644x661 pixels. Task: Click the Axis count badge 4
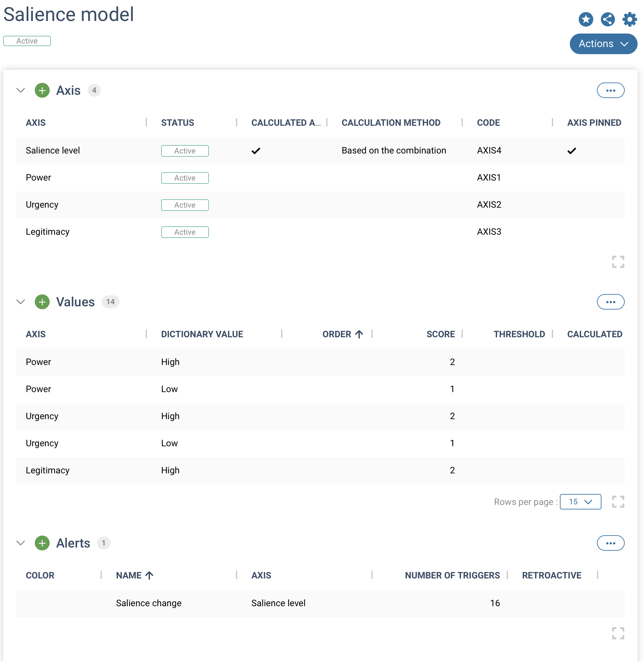(94, 90)
